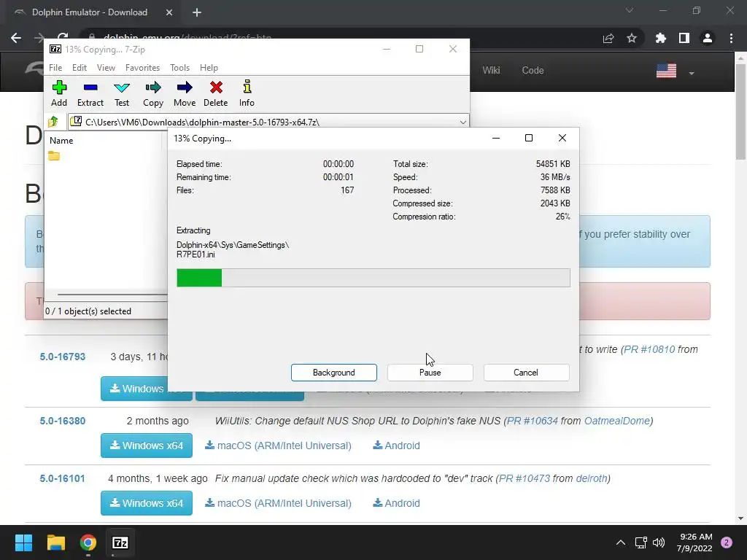Image resolution: width=747 pixels, height=560 pixels.
Task: Click the Chrome page vertical scrollbar thumb
Action: (741, 112)
